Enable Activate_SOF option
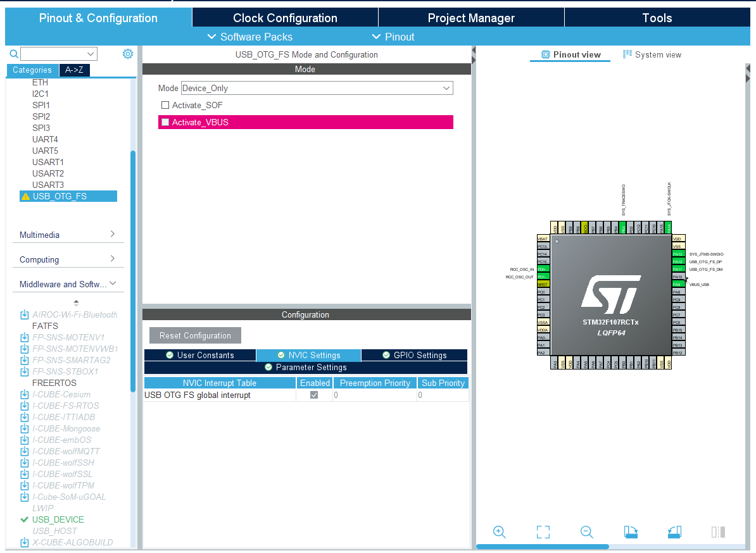The height and width of the screenshot is (553, 756). click(x=165, y=105)
